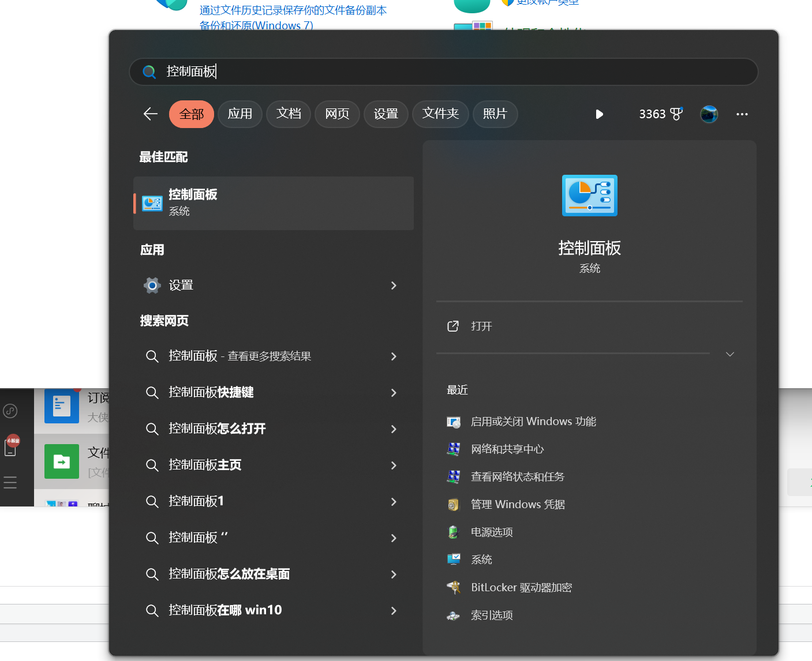This screenshot has height=661, width=812.
Task: Click the search magnifier icon in search box
Action: click(x=149, y=72)
